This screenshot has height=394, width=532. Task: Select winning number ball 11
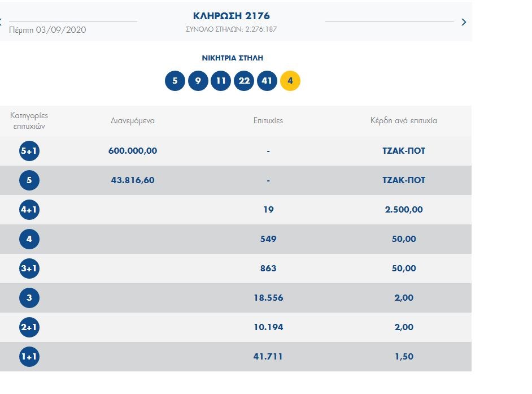point(221,81)
